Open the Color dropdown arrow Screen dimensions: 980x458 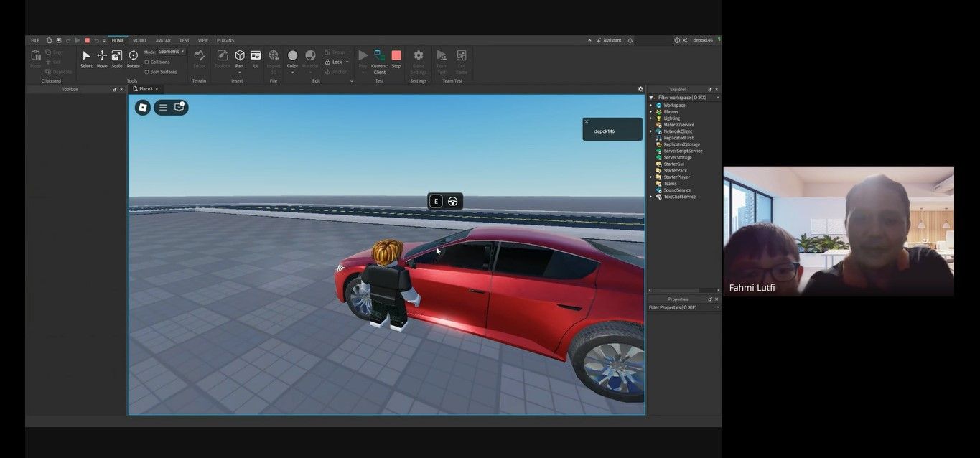tap(292, 72)
